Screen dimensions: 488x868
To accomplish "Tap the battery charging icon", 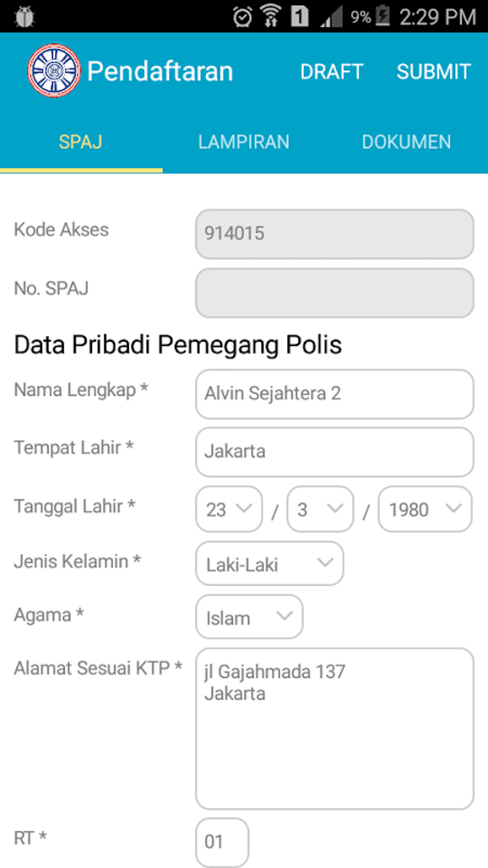I will tap(383, 16).
